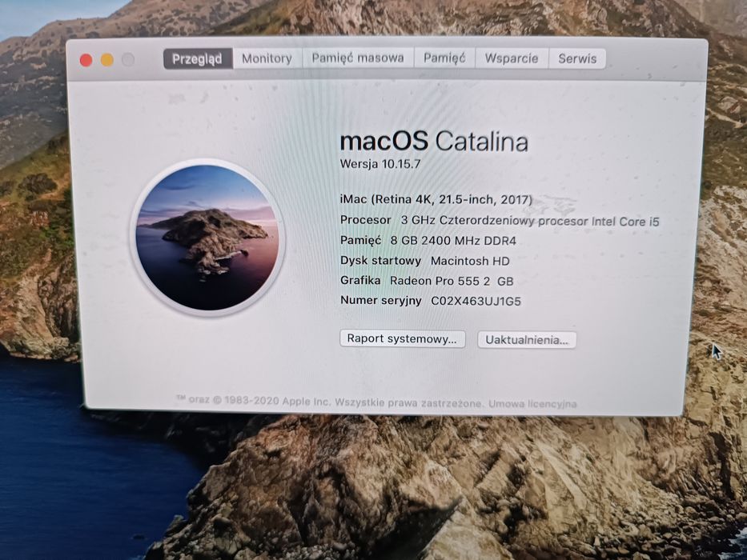Image resolution: width=747 pixels, height=560 pixels.
Task: Click the macOS Catalina logo image
Action: pyautogui.click(x=207, y=238)
